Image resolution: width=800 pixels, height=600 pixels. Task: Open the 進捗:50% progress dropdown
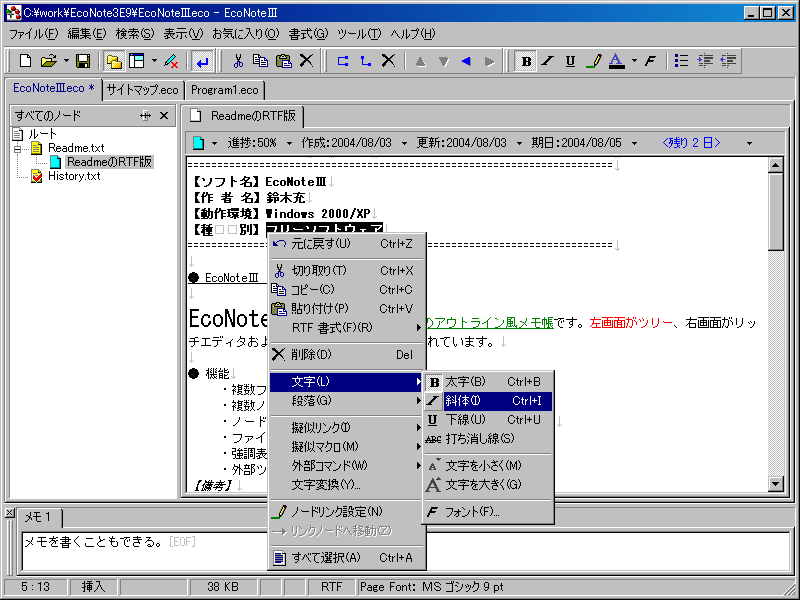(x=289, y=143)
